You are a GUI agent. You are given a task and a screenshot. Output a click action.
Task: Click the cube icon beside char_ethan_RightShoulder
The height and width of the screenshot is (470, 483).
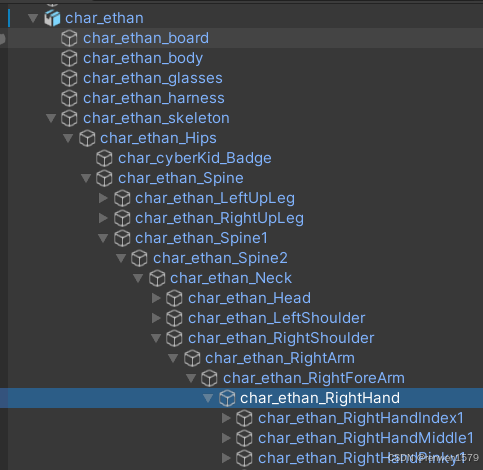(174, 338)
